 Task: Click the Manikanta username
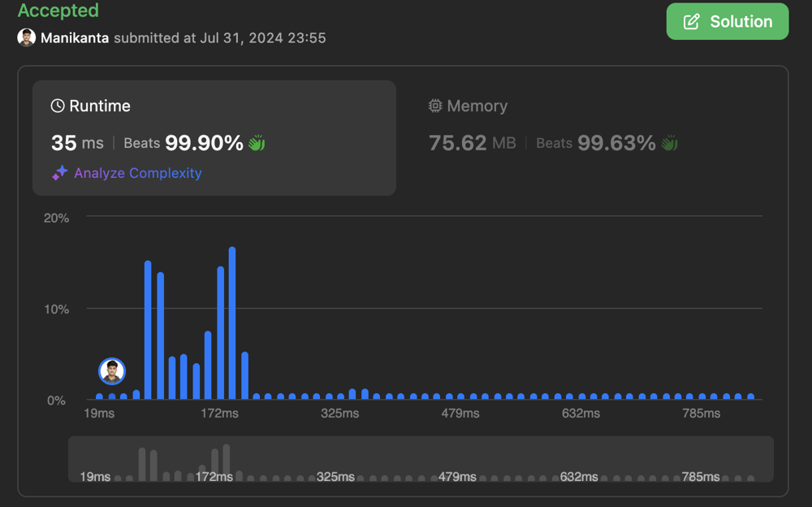click(x=75, y=38)
